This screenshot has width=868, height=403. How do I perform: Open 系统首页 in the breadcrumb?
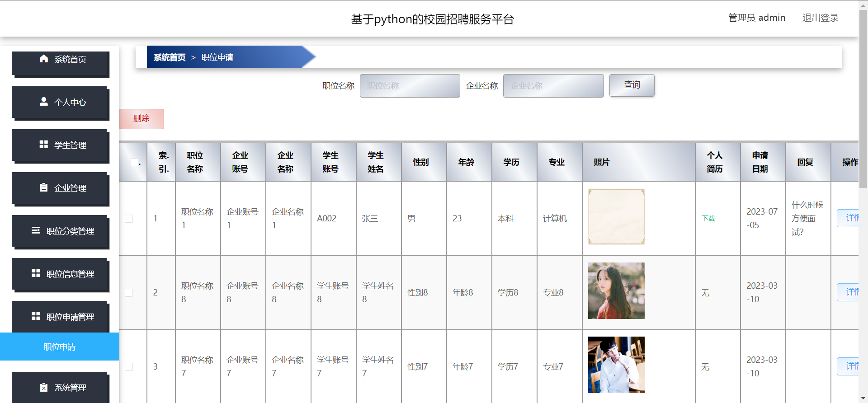(x=170, y=57)
